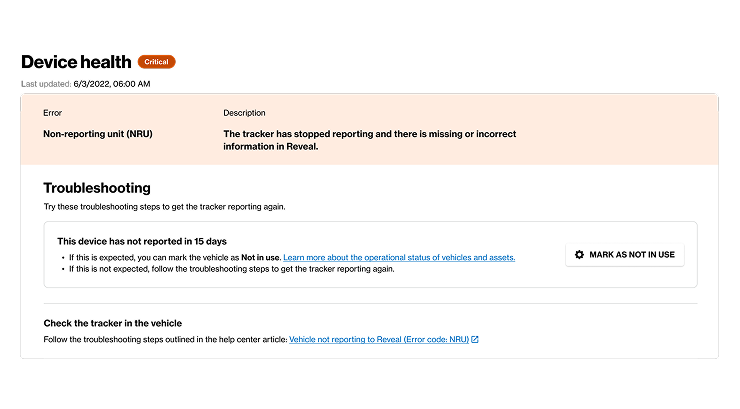
Task: Click the troubleshooting steps intro sentence
Action: pos(164,207)
